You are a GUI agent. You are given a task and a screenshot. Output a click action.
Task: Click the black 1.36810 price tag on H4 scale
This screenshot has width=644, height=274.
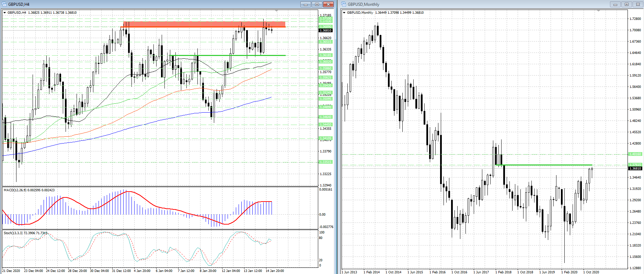click(326, 31)
